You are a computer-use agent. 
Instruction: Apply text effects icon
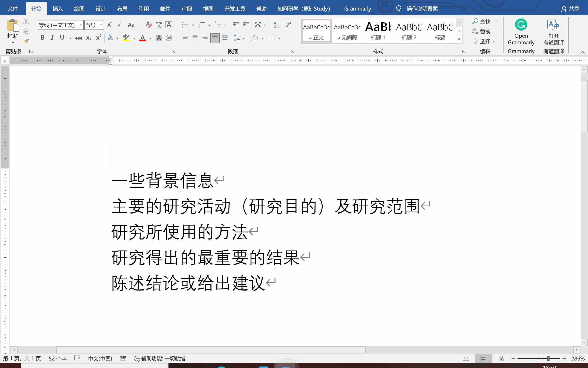pos(110,38)
